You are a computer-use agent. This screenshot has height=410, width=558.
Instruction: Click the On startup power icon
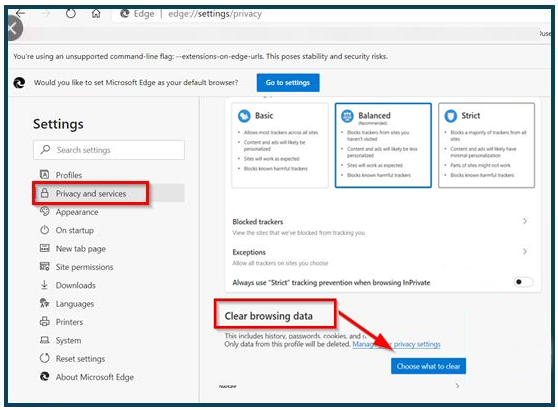tap(44, 230)
